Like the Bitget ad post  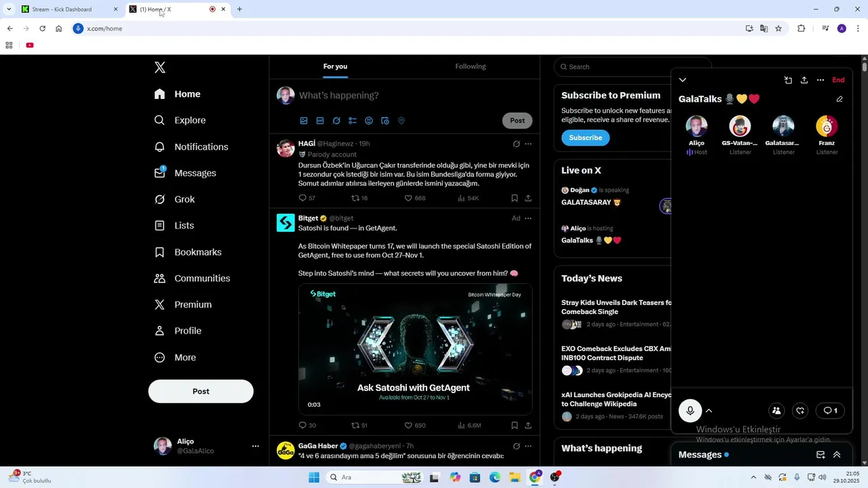pyautogui.click(x=415, y=425)
